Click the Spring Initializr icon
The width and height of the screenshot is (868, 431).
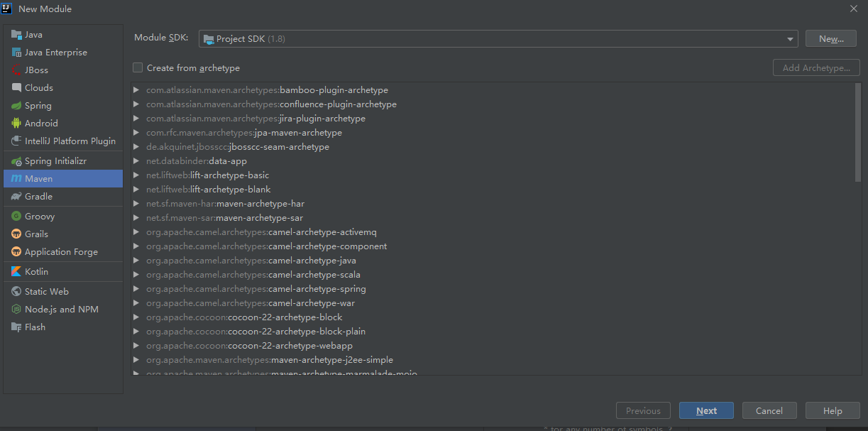point(16,161)
